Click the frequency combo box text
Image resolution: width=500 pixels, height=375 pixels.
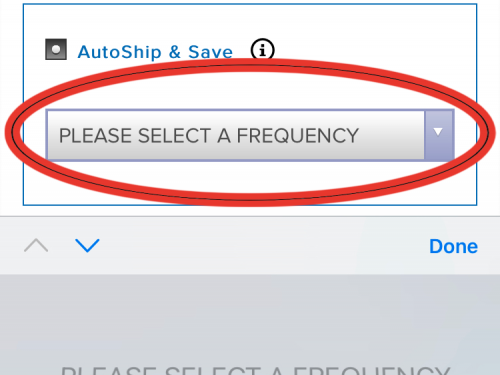click(x=209, y=136)
